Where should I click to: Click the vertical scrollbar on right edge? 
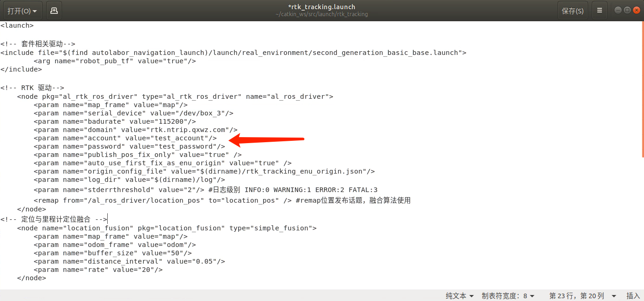(x=642, y=92)
